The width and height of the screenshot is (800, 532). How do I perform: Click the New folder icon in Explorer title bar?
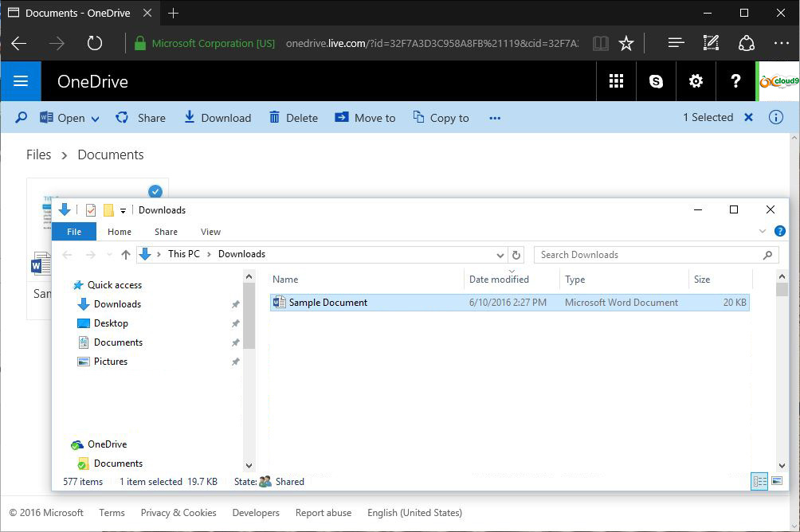click(x=108, y=210)
